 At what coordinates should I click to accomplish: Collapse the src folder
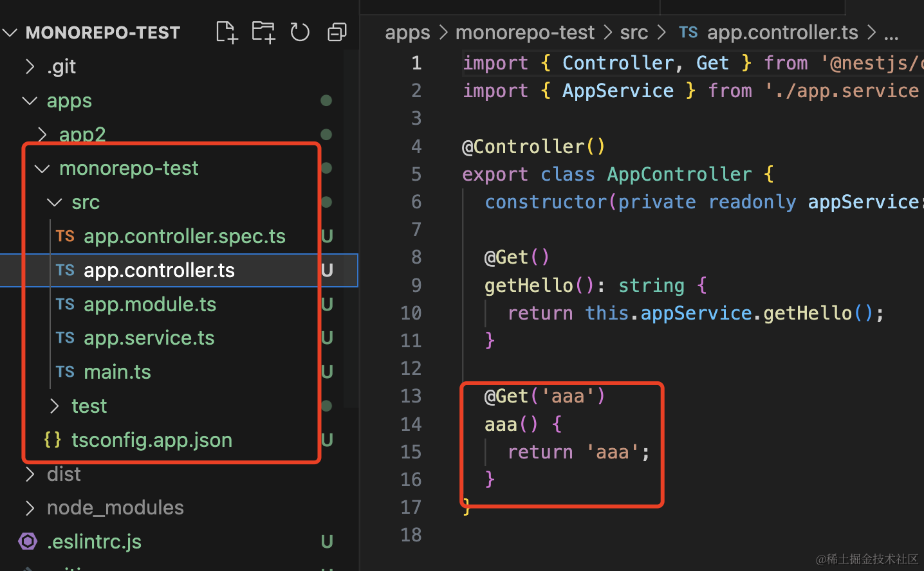[x=55, y=203]
